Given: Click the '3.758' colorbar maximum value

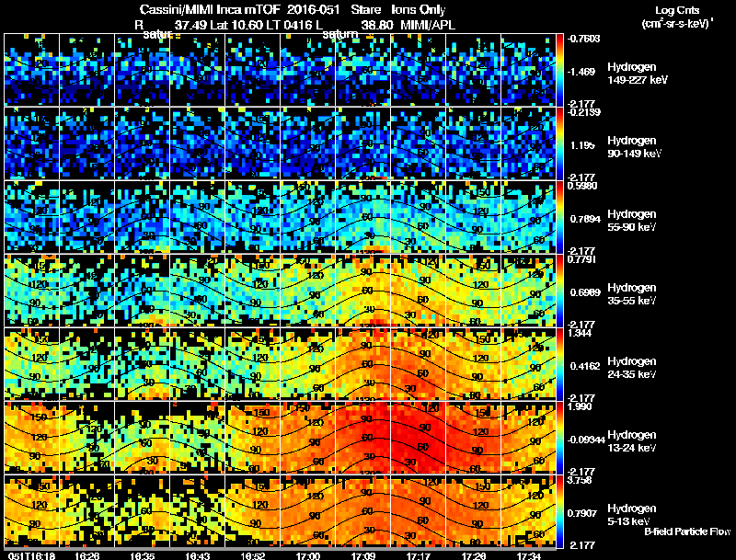Looking at the screenshot, I should (580, 480).
